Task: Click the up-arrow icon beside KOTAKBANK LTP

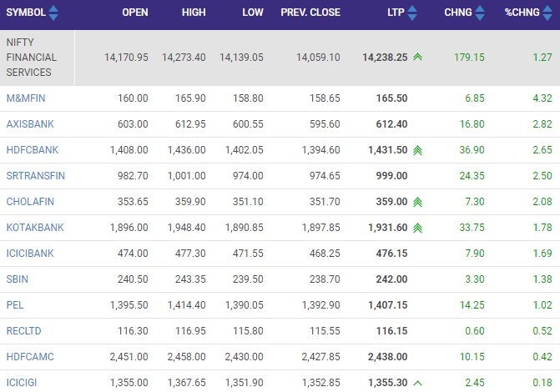Action: click(x=418, y=228)
